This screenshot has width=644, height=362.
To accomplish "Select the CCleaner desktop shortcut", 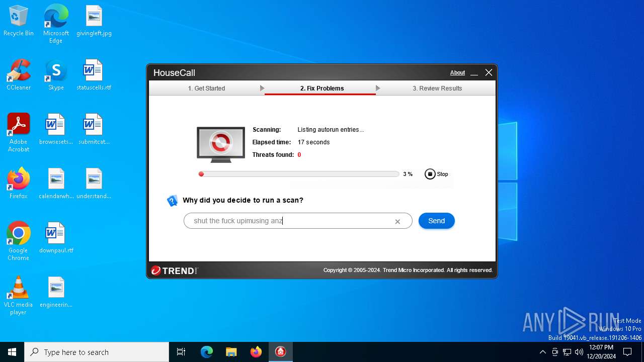I will [x=19, y=75].
